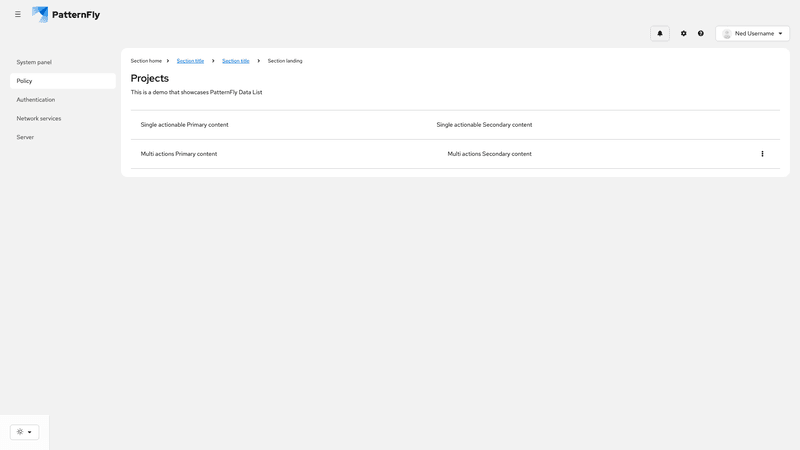Open Authentication nav item
The height and width of the screenshot is (450, 800).
click(63, 99)
